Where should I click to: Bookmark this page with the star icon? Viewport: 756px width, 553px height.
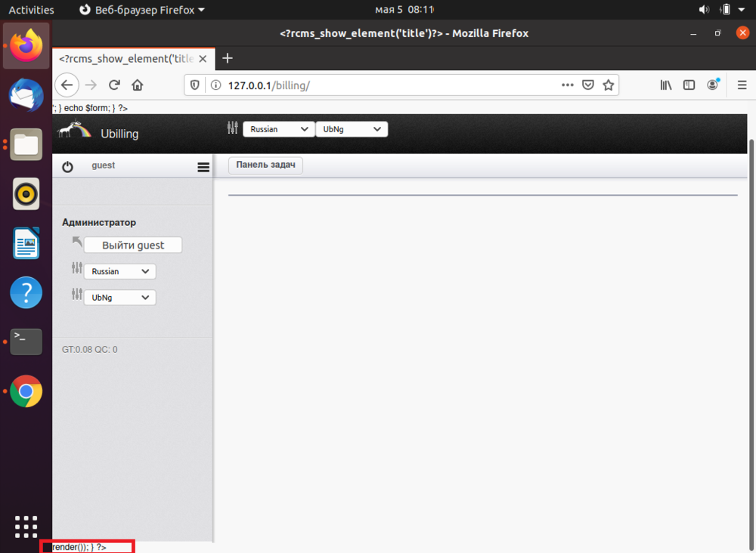(608, 85)
